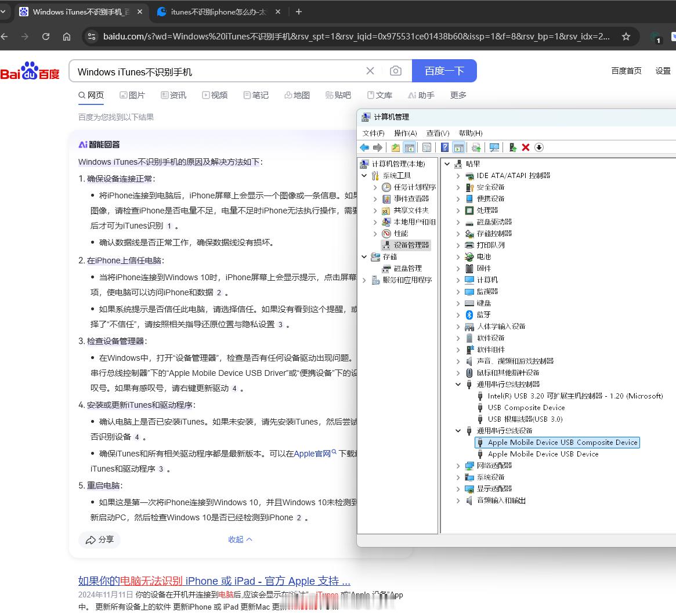Click the black down-arrow disable device icon
This screenshot has height=616, width=676.
(x=539, y=148)
